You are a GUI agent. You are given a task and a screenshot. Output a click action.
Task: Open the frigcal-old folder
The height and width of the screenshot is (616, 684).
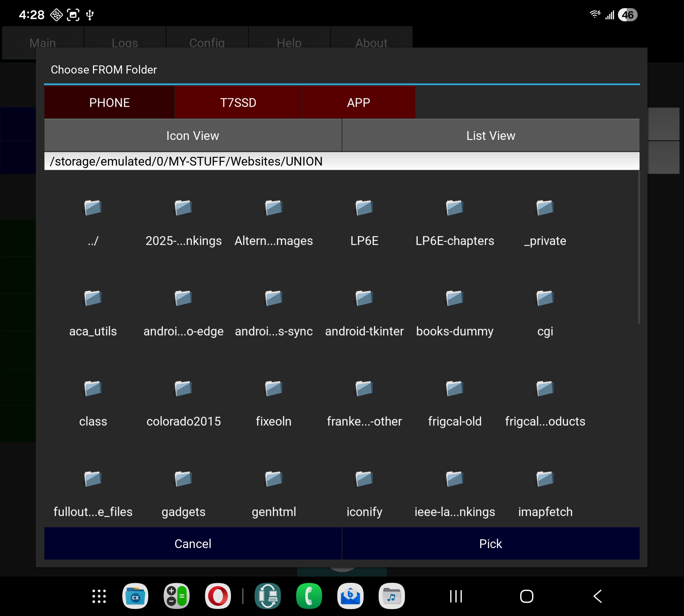tap(454, 388)
